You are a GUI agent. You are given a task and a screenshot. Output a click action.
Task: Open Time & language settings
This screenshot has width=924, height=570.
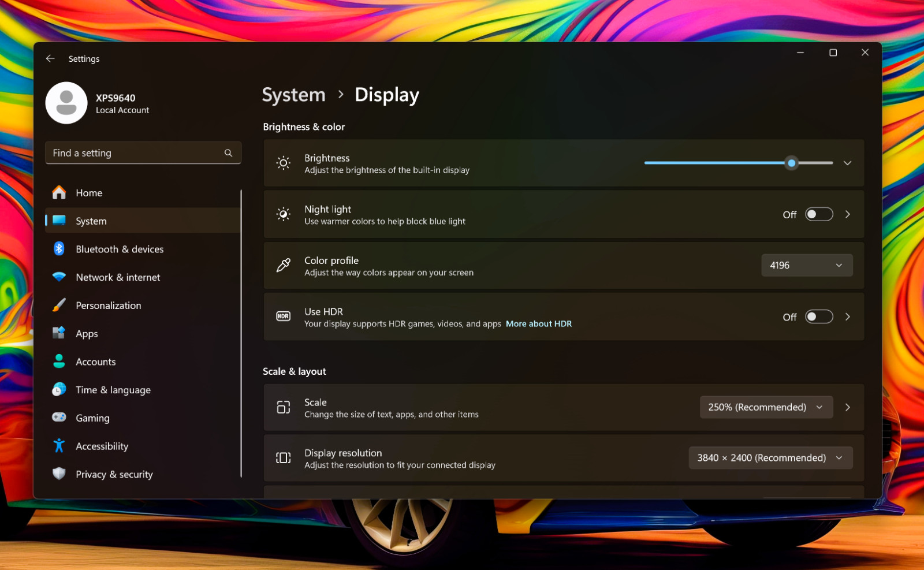(143, 390)
